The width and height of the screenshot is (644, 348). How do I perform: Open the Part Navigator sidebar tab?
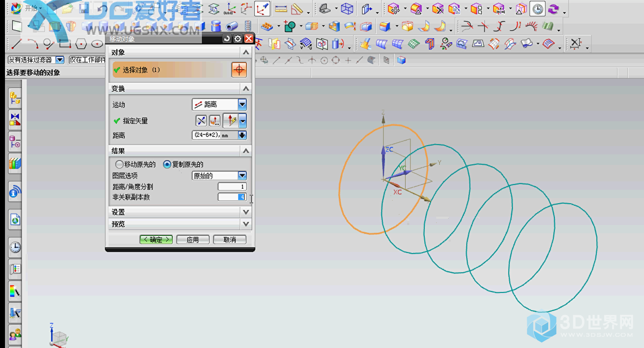tap(15, 143)
